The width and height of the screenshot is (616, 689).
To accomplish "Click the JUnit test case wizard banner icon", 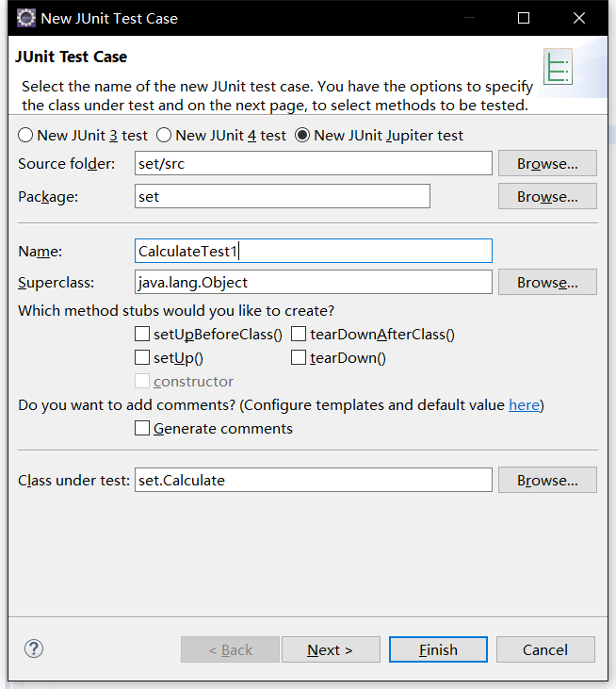I will tap(558, 67).
